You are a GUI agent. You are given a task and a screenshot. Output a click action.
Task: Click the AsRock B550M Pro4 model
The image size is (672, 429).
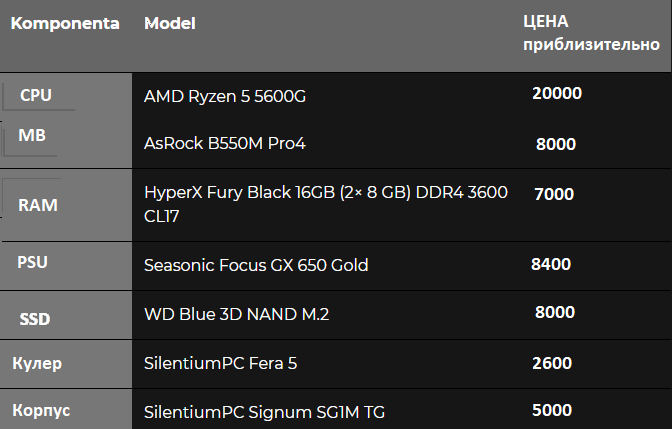click(225, 144)
